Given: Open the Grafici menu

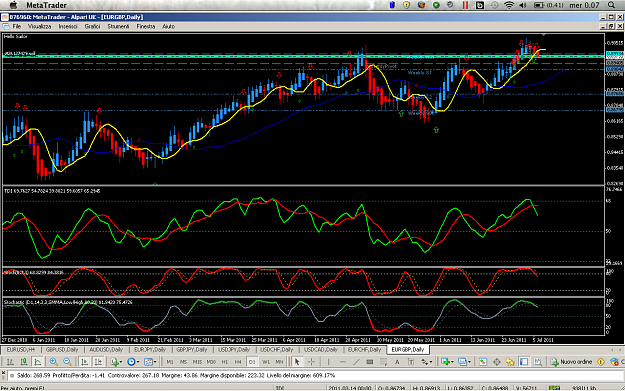Looking at the screenshot, I should pos(92,26).
